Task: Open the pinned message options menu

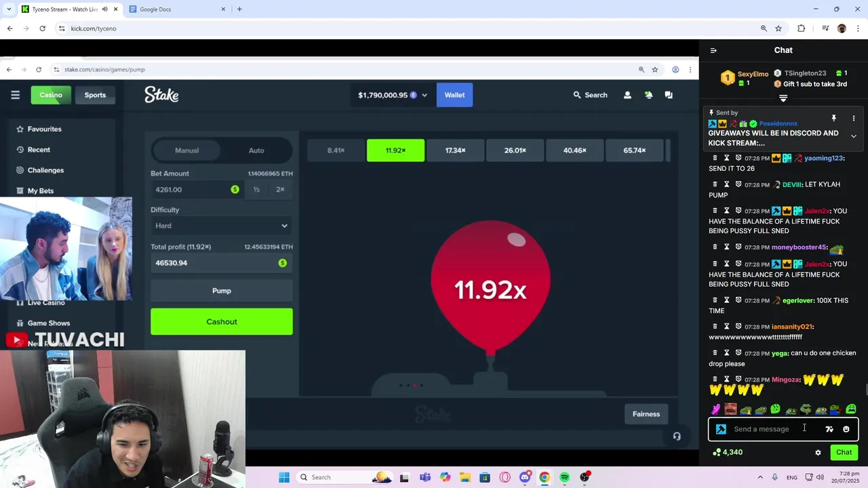Action: [854, 118]
